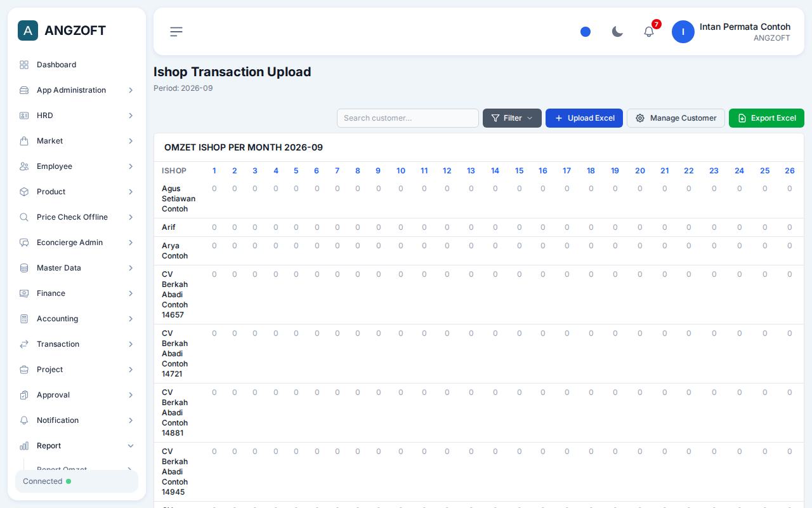Viewport: 812px width, 508px height.
Task: Click the Manage Customer button
Action: tap(676, 118)
